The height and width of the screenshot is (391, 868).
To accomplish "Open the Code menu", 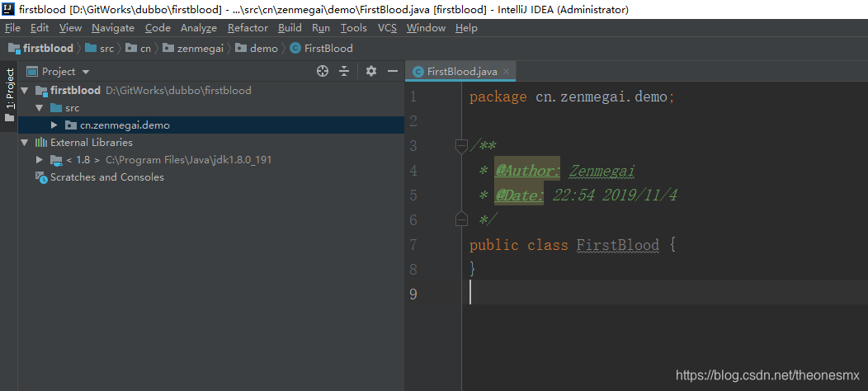I will pos(158,28).
